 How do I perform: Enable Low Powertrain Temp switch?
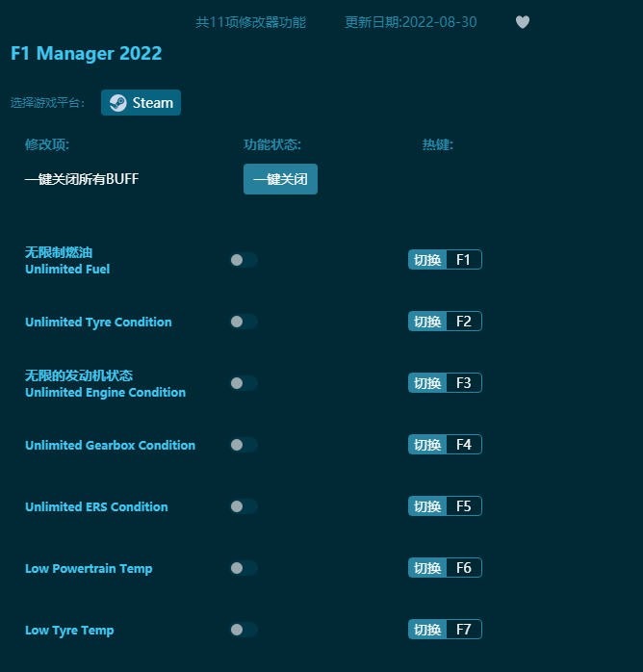coord(244,568)
